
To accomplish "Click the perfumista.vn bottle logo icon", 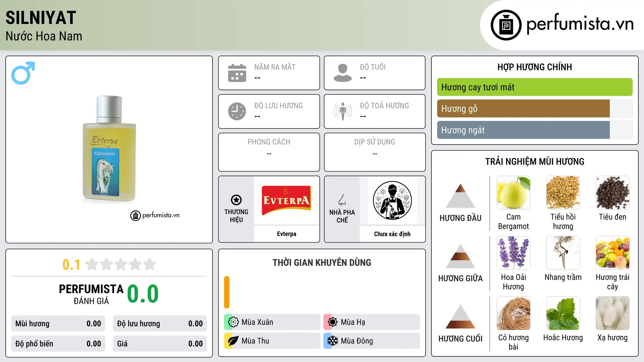I will pos(506,25).
